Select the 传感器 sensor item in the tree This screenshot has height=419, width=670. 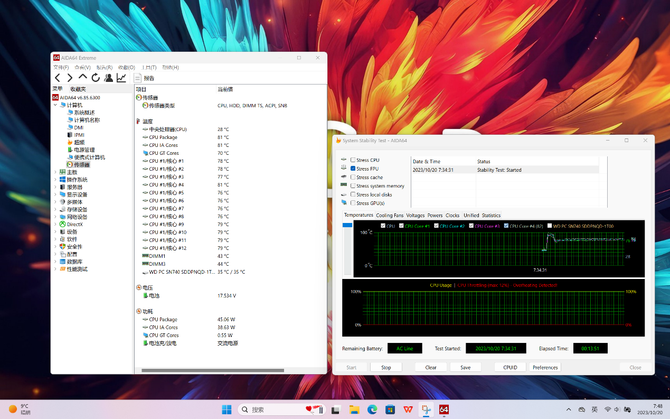click(x=78, y=164)
